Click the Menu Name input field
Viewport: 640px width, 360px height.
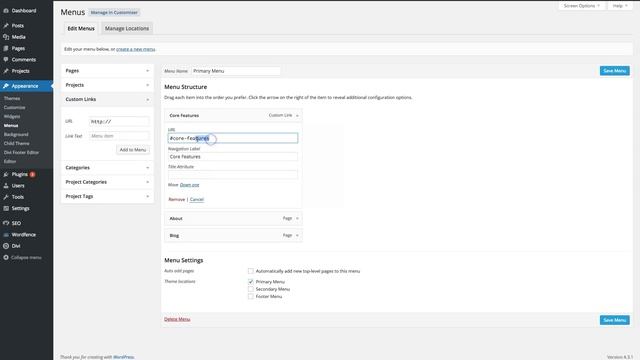tap(236, 71)
